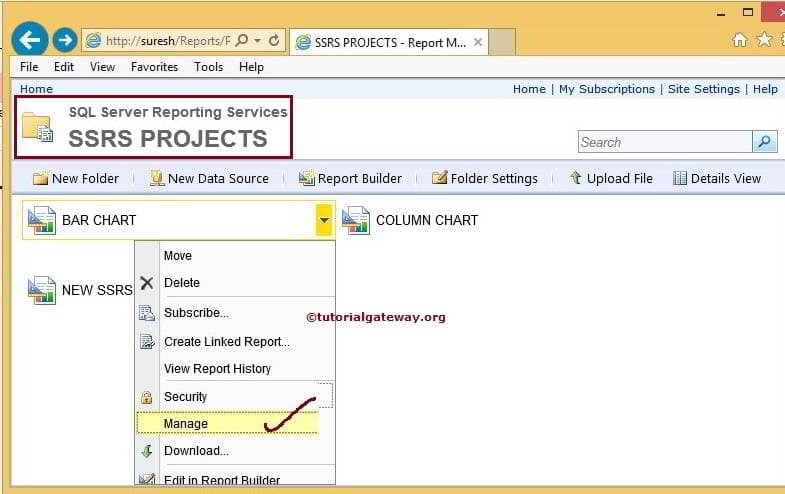Viewport: 785px width, 494px height.
Task: Minimize the browser window
Action: 721,14
